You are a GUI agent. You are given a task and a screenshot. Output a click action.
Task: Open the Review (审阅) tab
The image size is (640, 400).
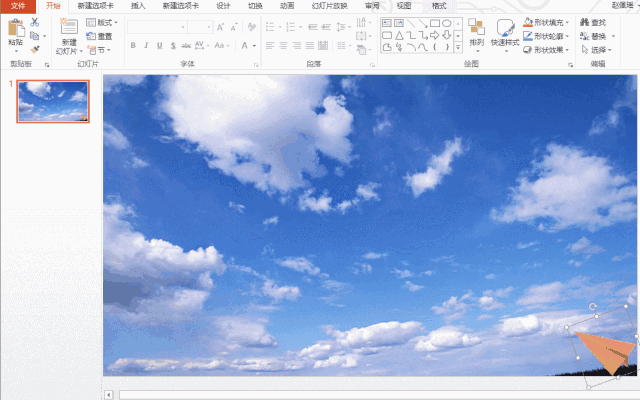pos(372,6)
